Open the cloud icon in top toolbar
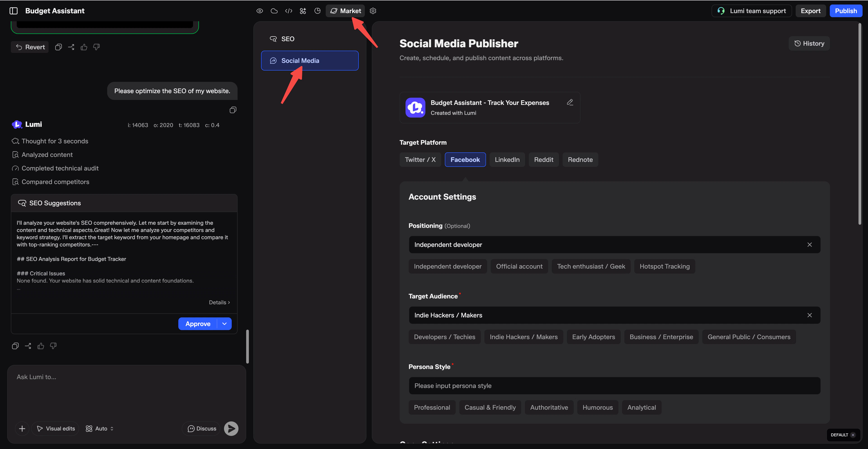The height and width of the screenshot is (449, 868). coord(274,11)
